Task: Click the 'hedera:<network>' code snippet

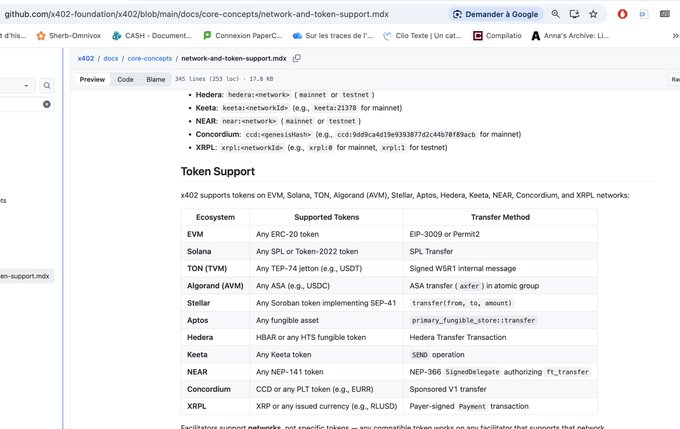Action: tap(259, 95)
